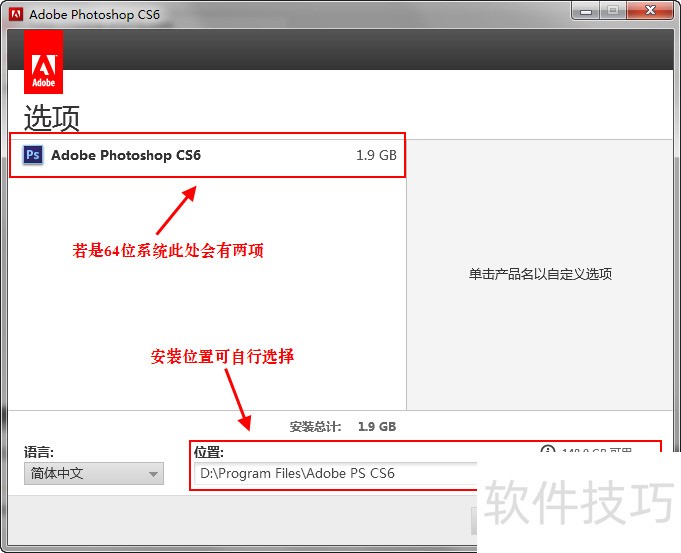Click the disabled maximize window button

613,11
